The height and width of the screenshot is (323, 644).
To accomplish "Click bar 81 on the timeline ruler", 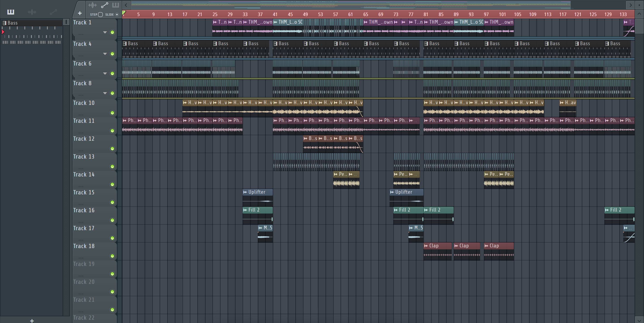I will click(x=426, y=15).
